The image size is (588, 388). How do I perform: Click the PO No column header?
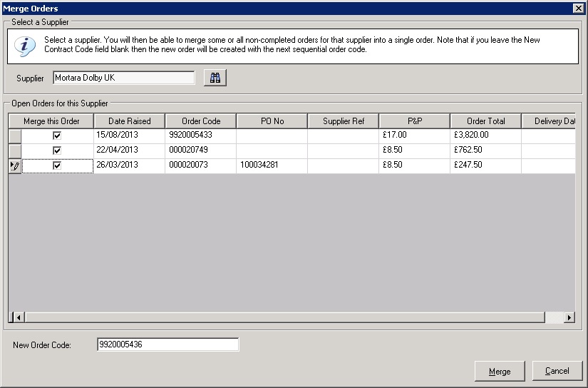point(272,121)
